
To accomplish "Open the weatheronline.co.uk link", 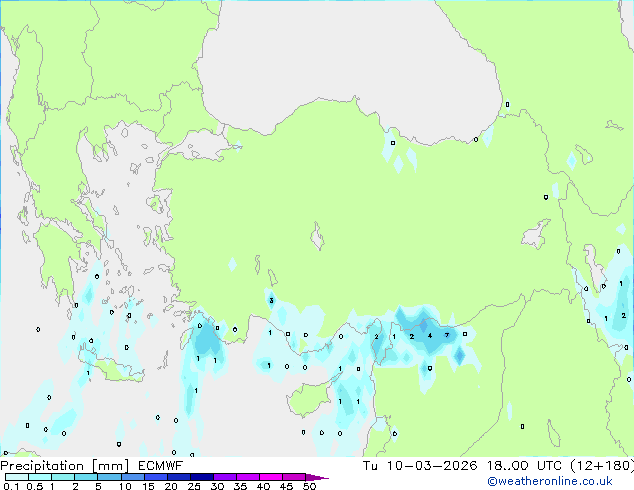I will tap(550, 481).
